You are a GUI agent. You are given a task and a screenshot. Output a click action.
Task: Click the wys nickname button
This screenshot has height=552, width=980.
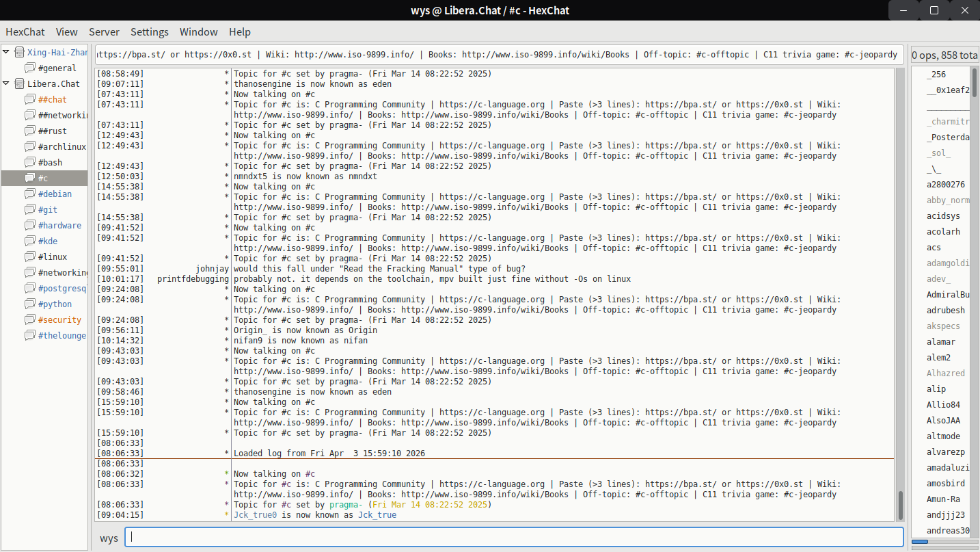[109, 538]
